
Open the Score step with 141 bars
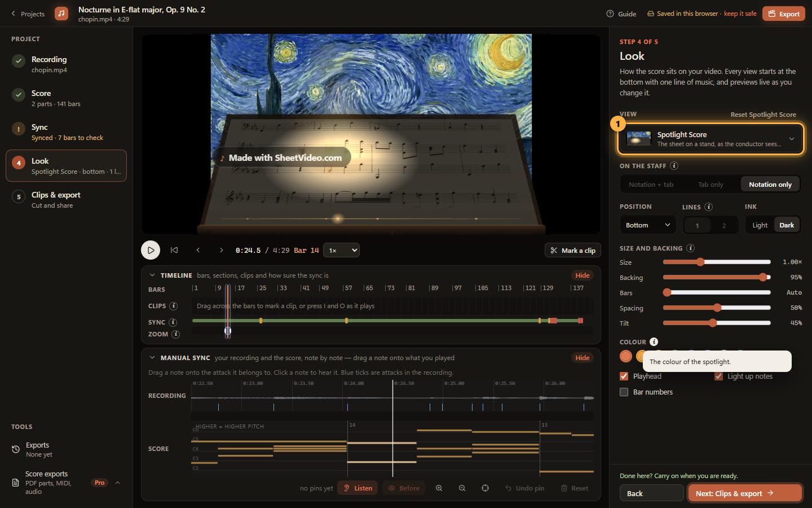[x=66, y=98]
